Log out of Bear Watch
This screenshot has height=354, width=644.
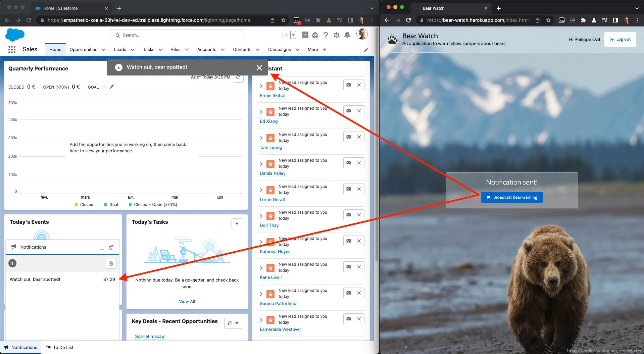click(620, 39)
